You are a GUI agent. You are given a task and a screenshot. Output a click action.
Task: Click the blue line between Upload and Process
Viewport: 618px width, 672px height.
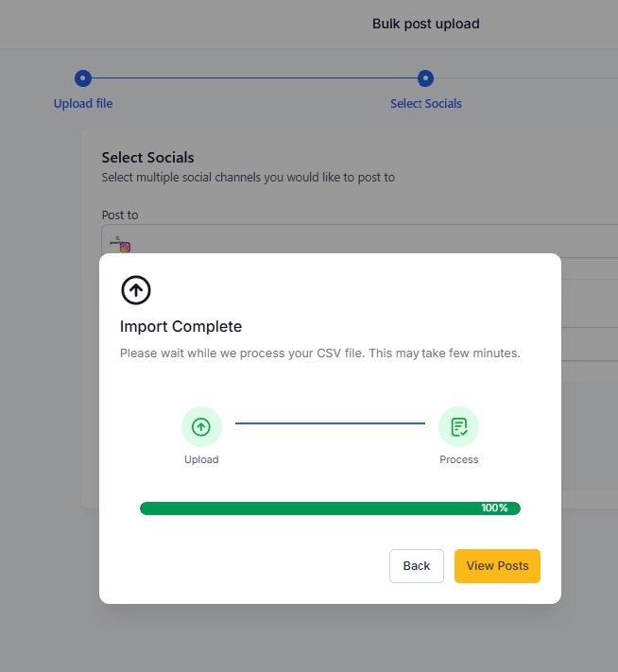(330, 423)
